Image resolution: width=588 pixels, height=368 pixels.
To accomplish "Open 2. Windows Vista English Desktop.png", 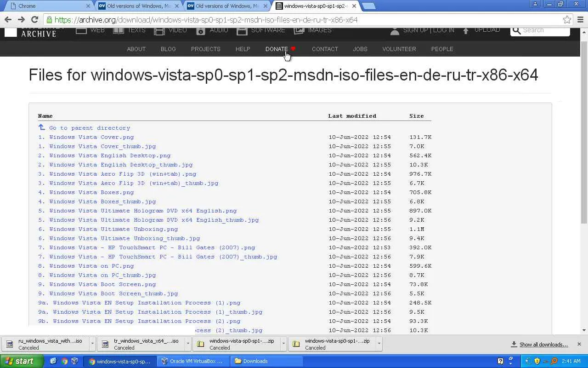I will [x=104, y=155].
